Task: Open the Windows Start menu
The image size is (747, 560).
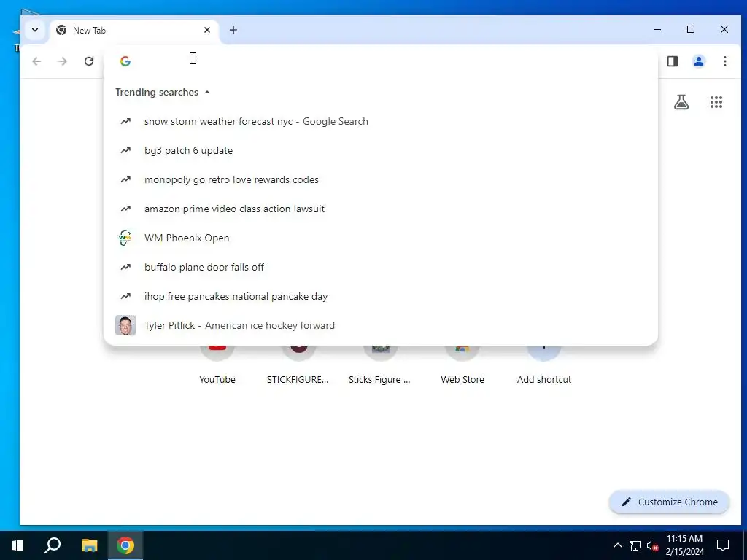Action: (x=18, y=545)
